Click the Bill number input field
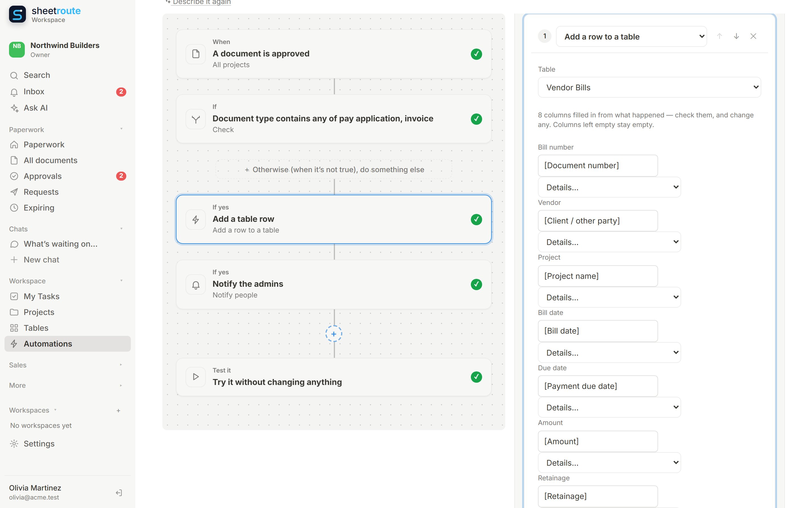This screenshot has width=812, height=508. tap(598, 165)
